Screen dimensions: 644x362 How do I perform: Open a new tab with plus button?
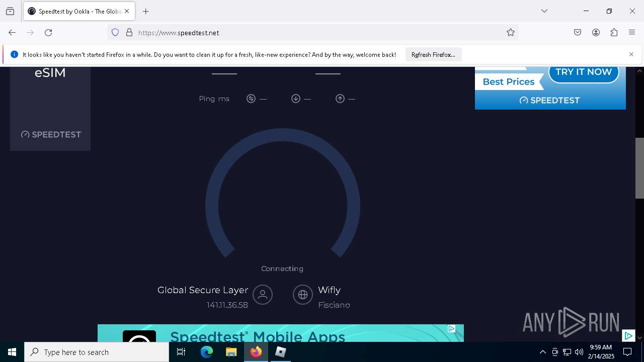pos(146,11)
